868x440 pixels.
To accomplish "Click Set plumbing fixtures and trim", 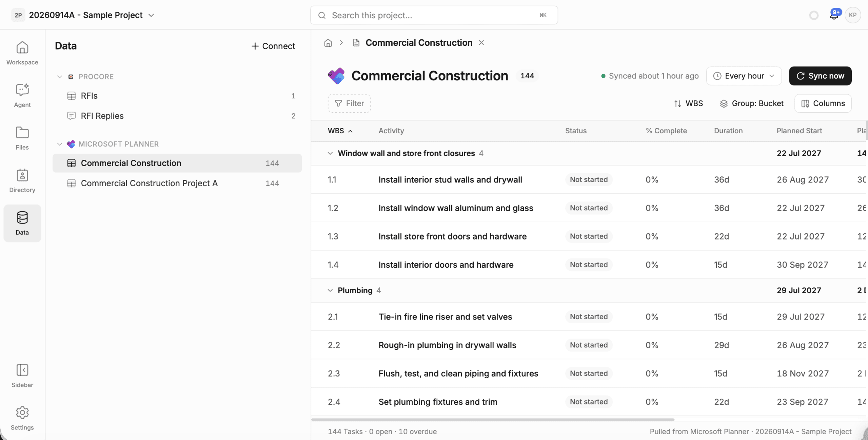I will 438,402.
